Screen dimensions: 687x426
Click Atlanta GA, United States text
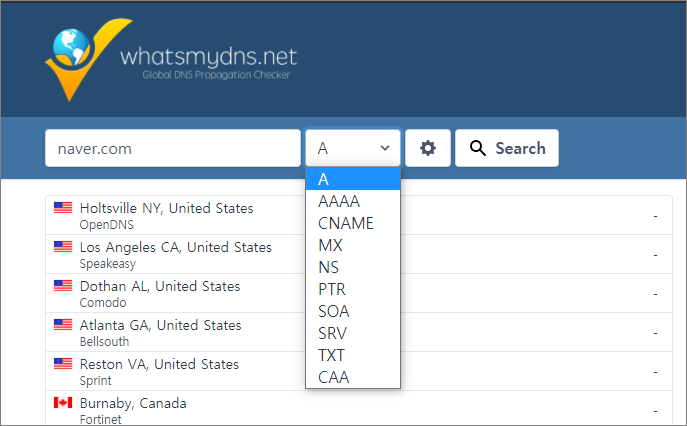[160, 325]
